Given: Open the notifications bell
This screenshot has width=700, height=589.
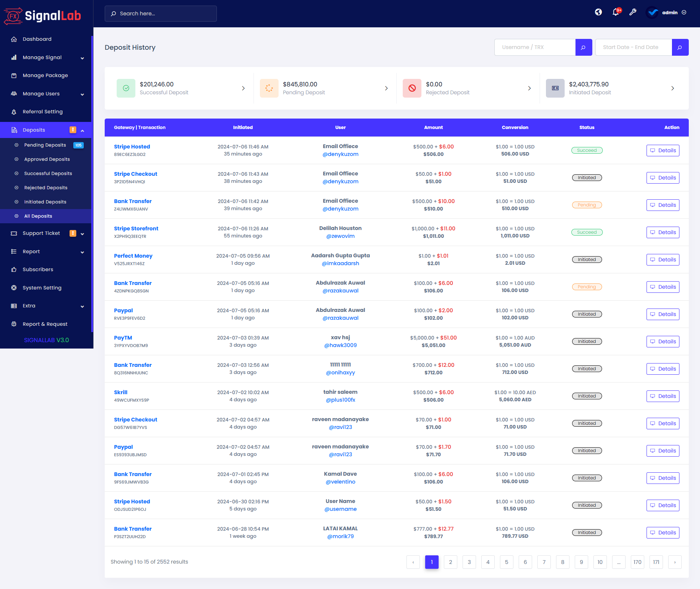Looking at the screenshot, I should tap(615, 12).
